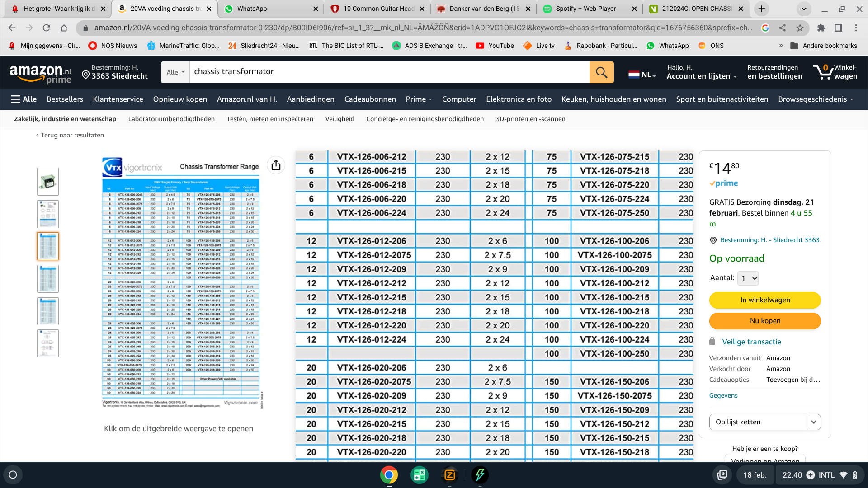Viewport: 868px width, 488px height.
Task: Open Rabobank bookmark
Action: click(600, 46)
